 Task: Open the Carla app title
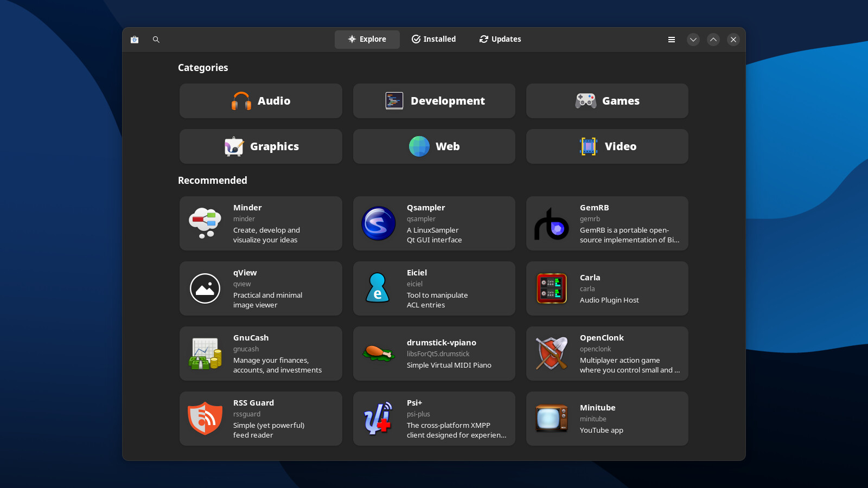[x=590, y=278]
